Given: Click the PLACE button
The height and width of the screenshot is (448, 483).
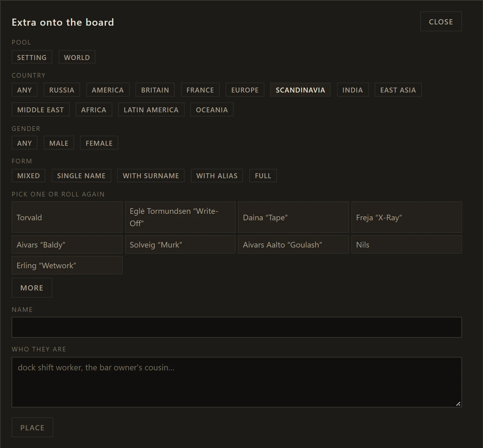Looking at the screenshot, I should click(x=32, y=427).
